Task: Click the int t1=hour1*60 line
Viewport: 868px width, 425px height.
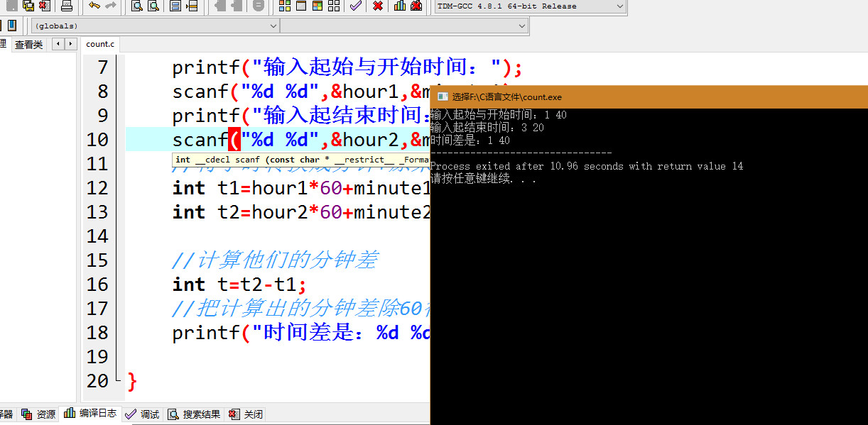Action: pos(301,188)
